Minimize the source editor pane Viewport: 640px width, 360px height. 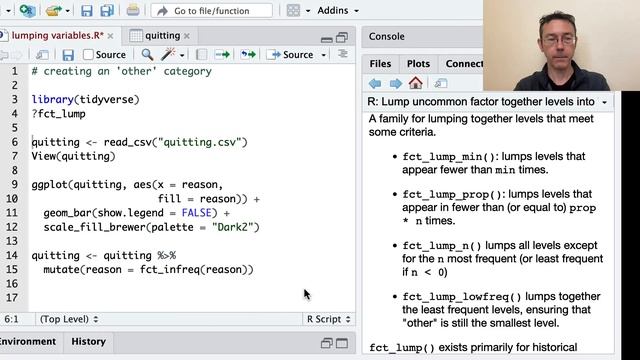[x=327, y=39]
